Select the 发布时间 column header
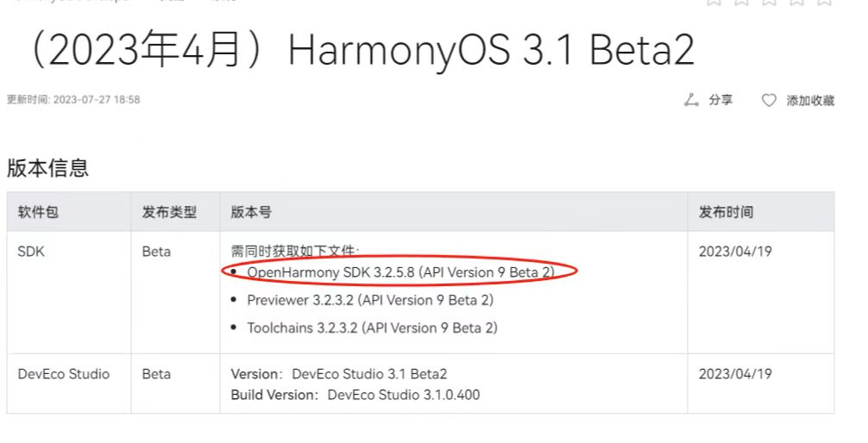Image resolution: width=868 pixels, height=443 pixels. pyautogui.click(x=726, y=212)
